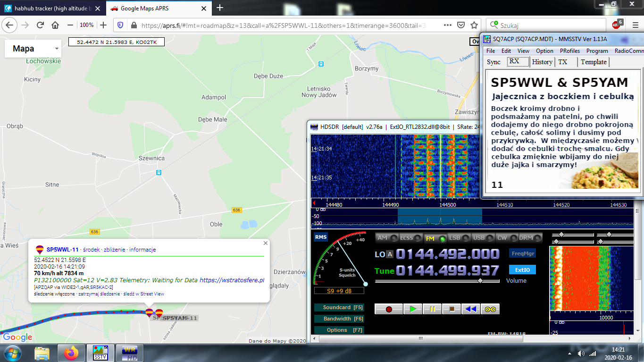This screenshot has width=644, height=362.
Task: Toggle the yellow loop playback button
Action: (490, 309)
